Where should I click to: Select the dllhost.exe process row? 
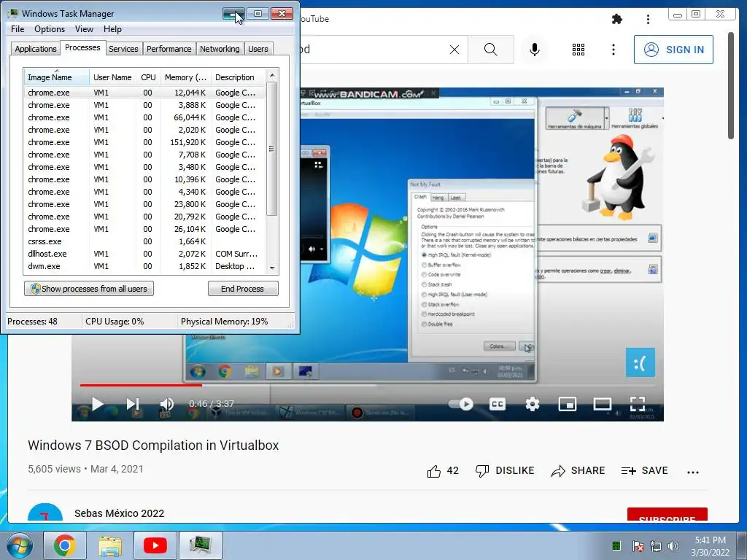(x=144, y=254)
